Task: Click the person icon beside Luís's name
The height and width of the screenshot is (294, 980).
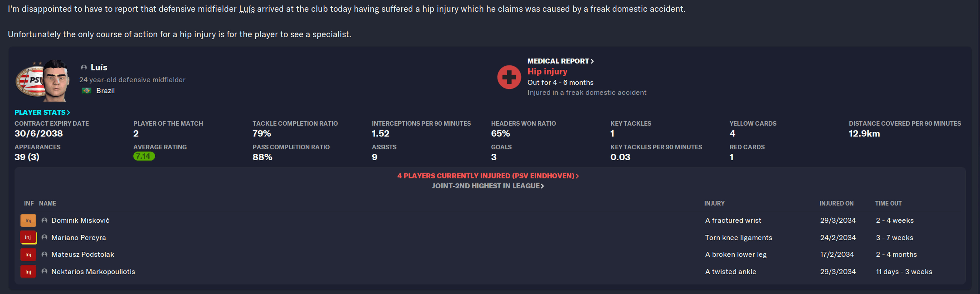Action: [x=84, y=67]
